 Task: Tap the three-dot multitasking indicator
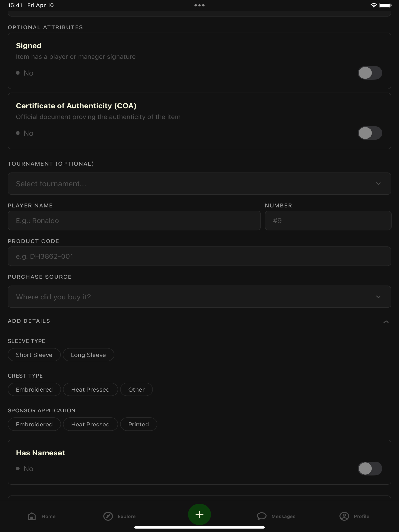(199, 5)
